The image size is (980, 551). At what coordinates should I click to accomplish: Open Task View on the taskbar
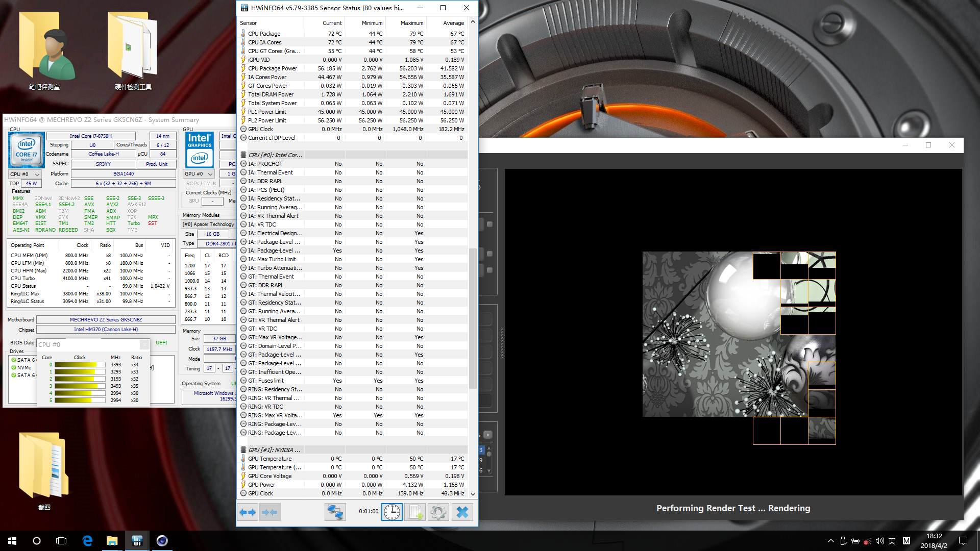pyautogui.click(x=61, y=541)
